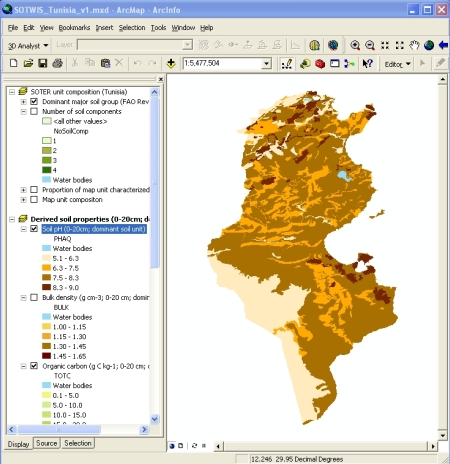Screen dimensions: 450x464
Task: Open the Editor toolbar icon
Action: 286,63
